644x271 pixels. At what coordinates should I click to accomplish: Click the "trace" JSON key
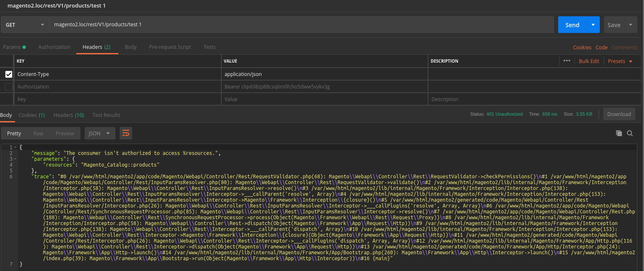coord(41,177)
